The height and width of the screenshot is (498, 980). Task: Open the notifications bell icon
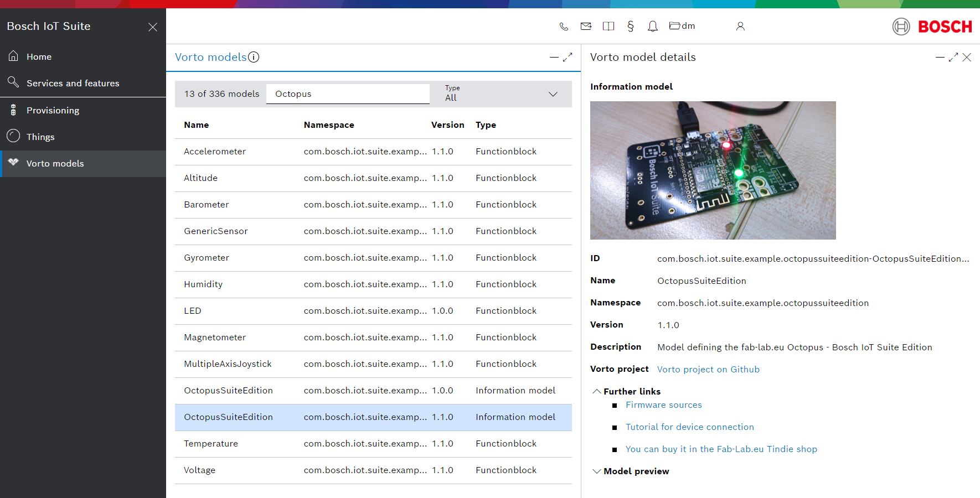click(x=653, y=26)
